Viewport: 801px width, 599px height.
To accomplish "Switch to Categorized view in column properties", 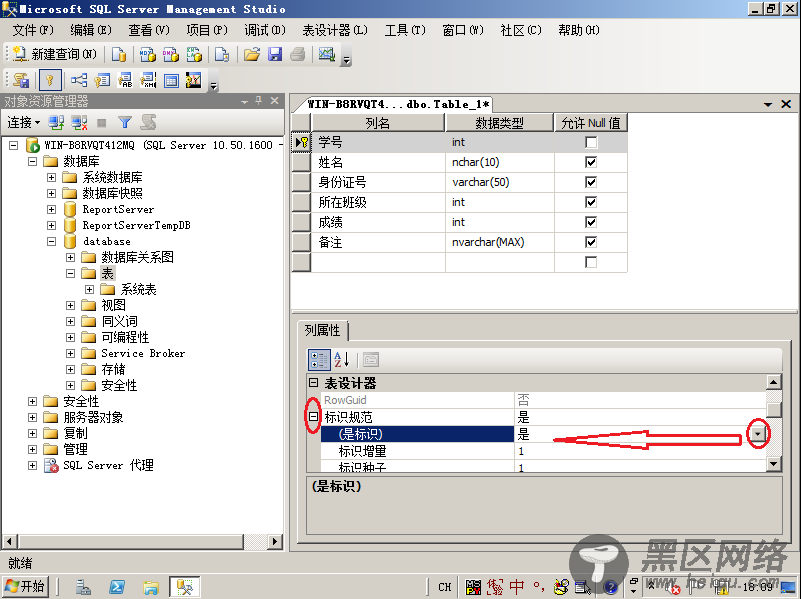I will coord(319,360).
